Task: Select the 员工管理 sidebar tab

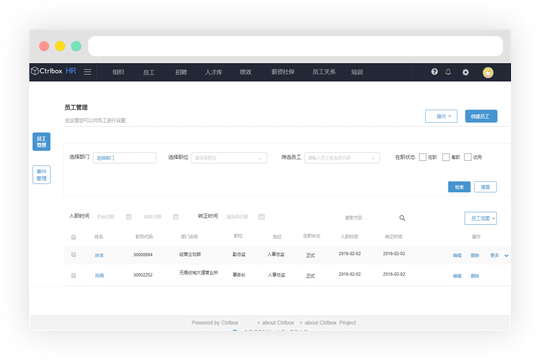Action: point(41,142)
